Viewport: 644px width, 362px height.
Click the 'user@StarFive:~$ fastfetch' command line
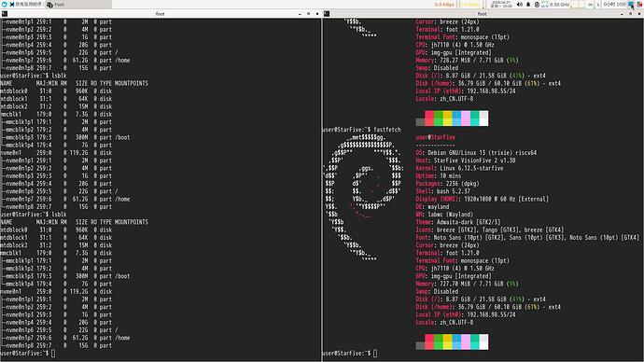click(361, 130)
